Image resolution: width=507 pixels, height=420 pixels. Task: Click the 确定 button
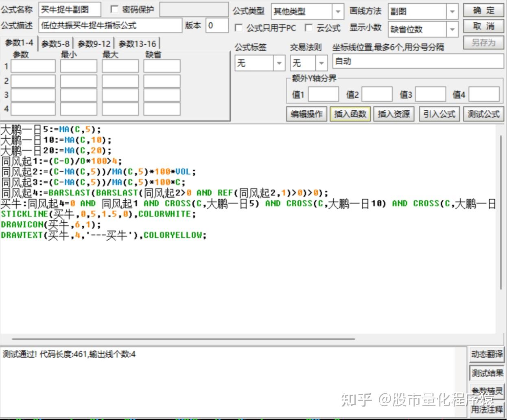(483, 10)
